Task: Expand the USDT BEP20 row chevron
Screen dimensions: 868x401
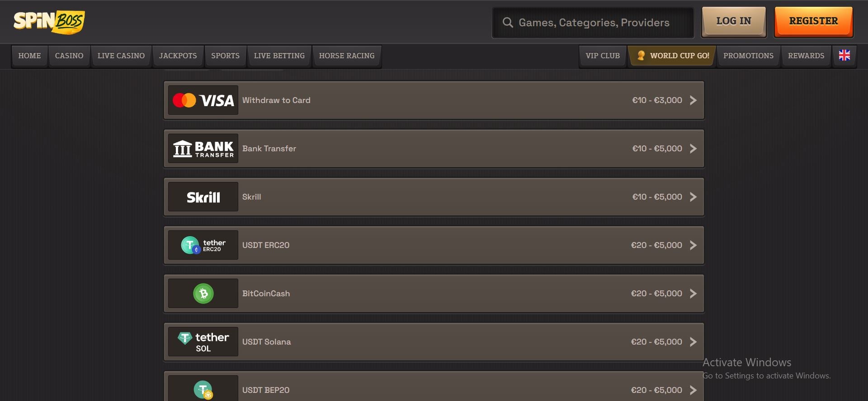Action: coord(693,390)
